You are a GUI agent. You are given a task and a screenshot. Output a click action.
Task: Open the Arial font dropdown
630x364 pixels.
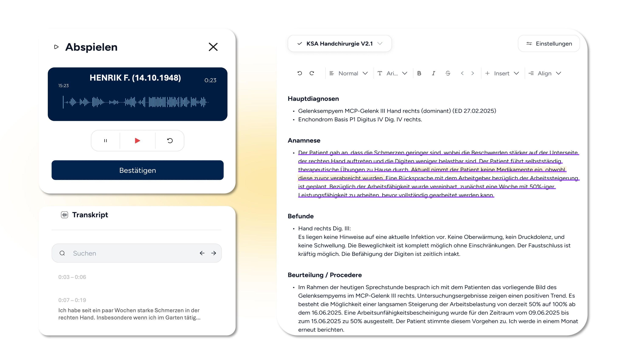tap(392, 73)
